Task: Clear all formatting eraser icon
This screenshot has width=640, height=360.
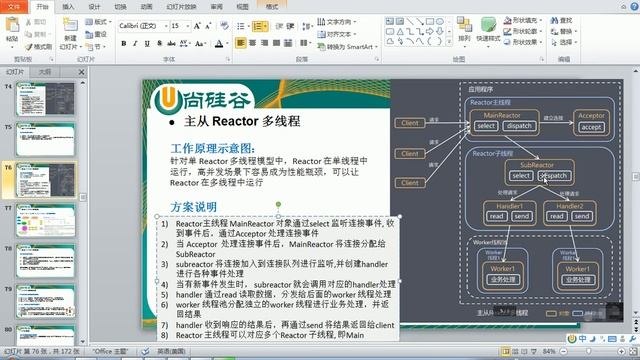Action: (224, 26)
